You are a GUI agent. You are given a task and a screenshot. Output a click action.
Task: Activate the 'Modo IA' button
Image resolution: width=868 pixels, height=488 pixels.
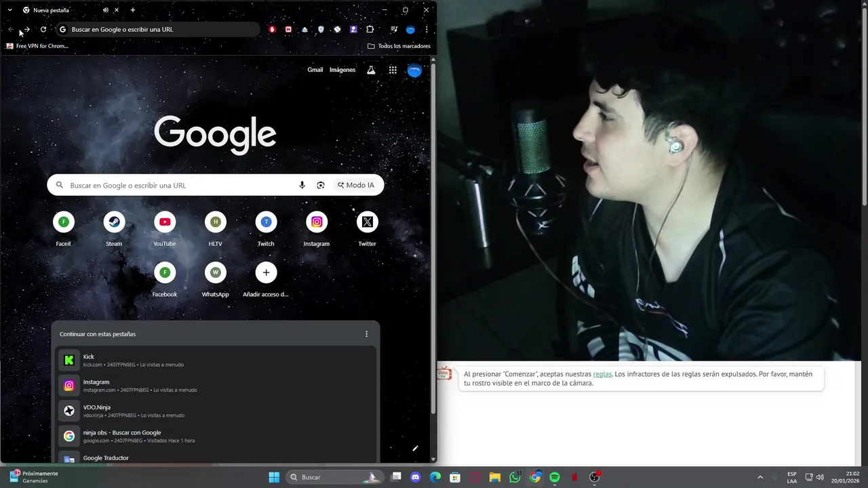[x=355, y=185]
